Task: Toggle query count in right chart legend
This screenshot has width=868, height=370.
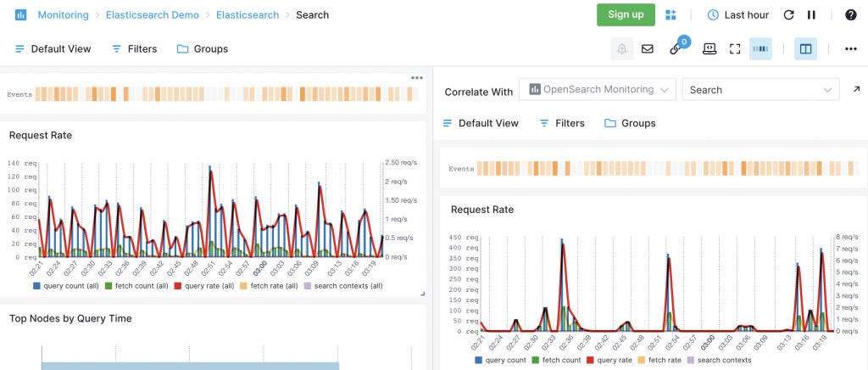Action: pyautogui.click(x=500, y=360)
